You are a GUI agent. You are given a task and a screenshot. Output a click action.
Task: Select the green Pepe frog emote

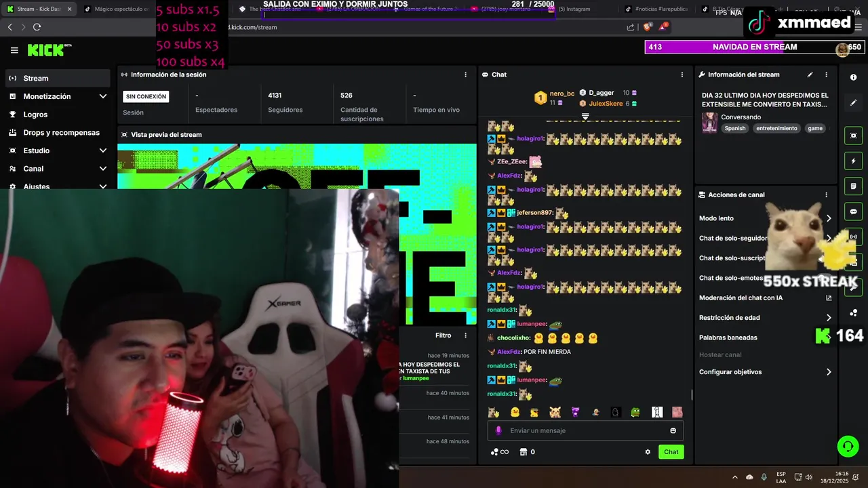[635, 412]
